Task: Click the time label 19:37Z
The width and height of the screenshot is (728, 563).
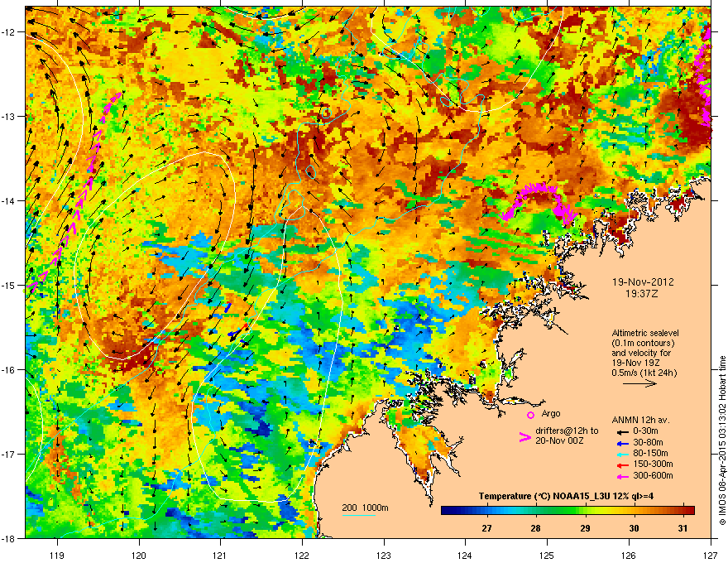Action: pyautogui.click(x=642, y=294)
